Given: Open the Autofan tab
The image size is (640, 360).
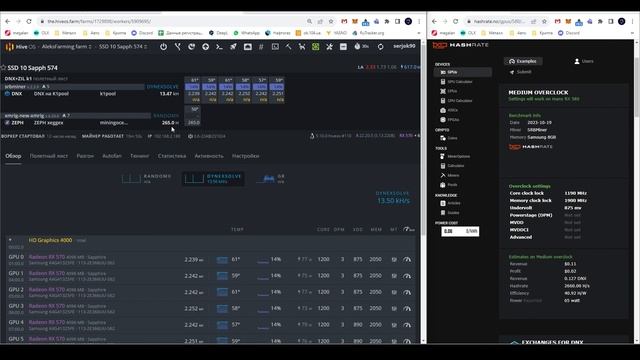Looking at the screenshot, I should (112, 156).
